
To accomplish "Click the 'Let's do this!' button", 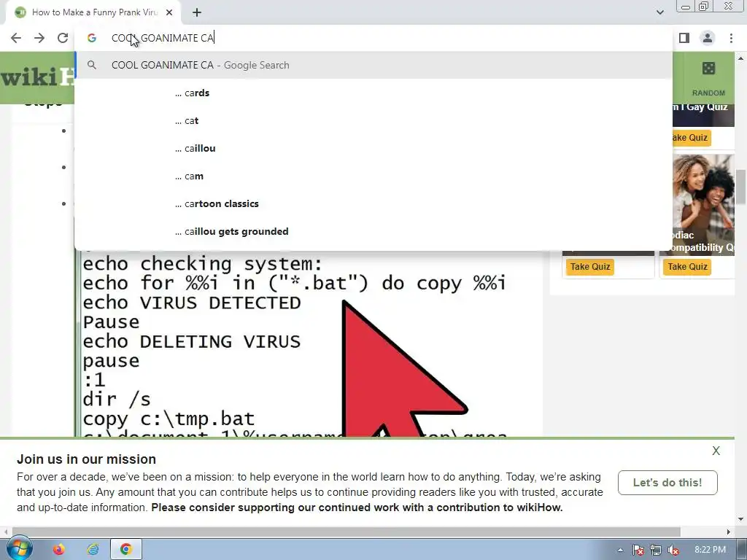I will point(667,483).
